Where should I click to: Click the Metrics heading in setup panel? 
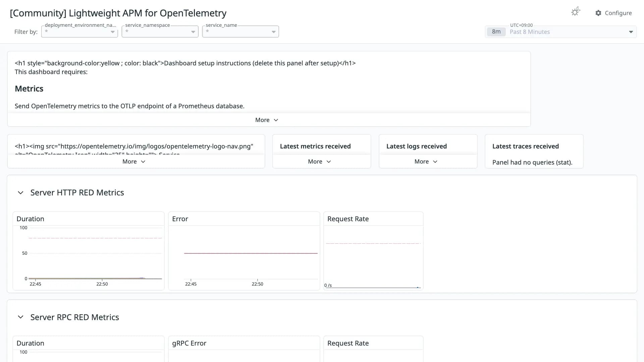[x=29, y=89]
